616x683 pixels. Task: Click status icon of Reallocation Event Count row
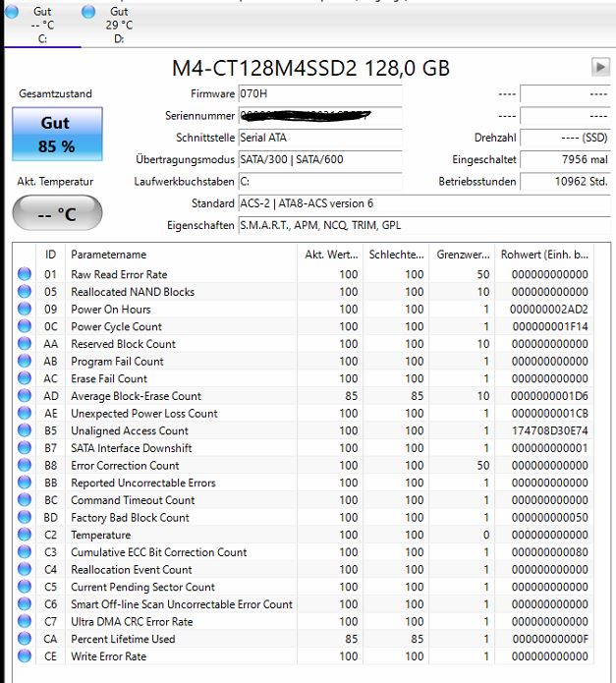point(25,569)
